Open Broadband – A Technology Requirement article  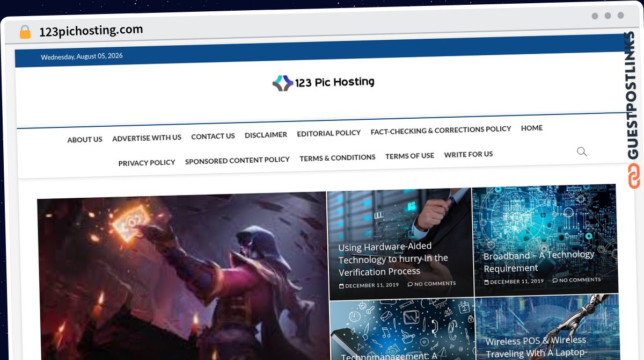[539, 261]
